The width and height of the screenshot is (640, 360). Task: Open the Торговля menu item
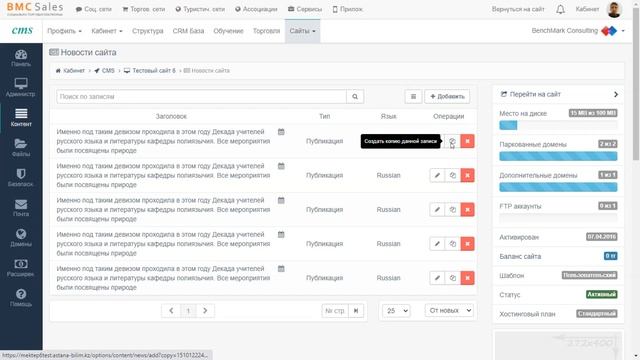click(267, 31)
